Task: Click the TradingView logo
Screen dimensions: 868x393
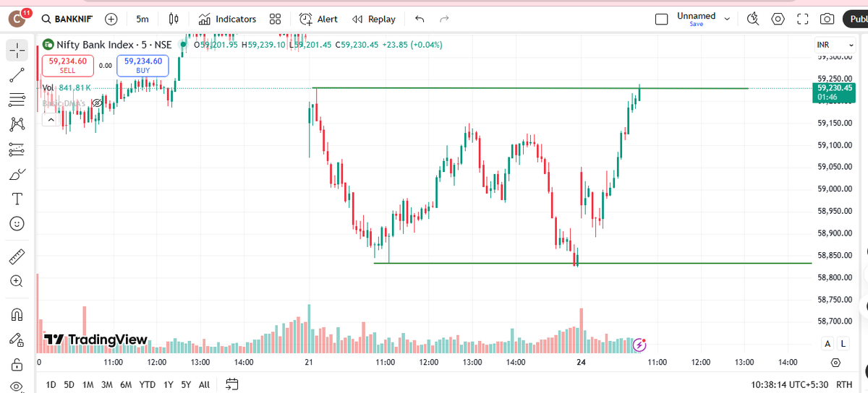Action: coord(95,340)
